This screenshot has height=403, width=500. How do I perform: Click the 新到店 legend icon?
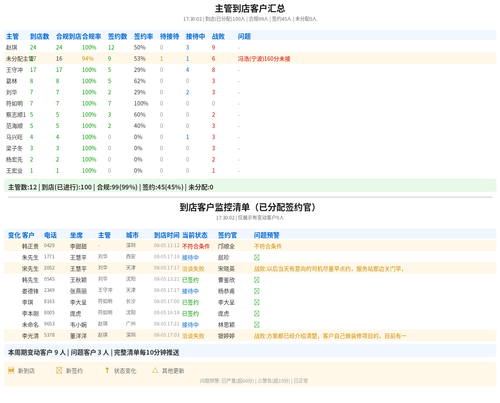11,370
